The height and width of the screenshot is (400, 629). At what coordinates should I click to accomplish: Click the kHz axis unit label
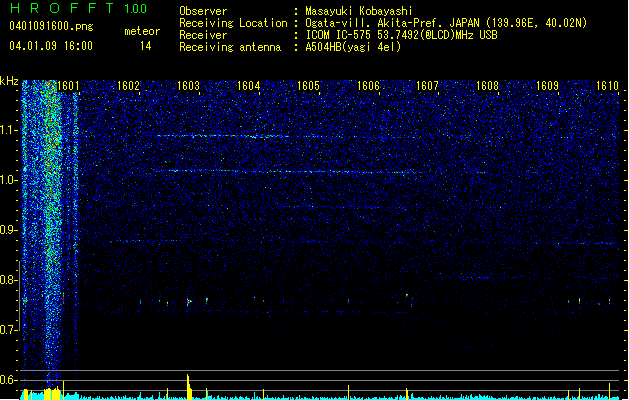point(9,81)
